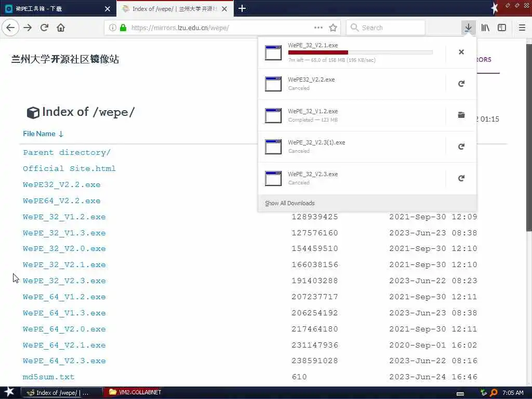Close the 微PE工具箱 tab
The width and height of the screenshot is (532, 399).
[108, 9]
